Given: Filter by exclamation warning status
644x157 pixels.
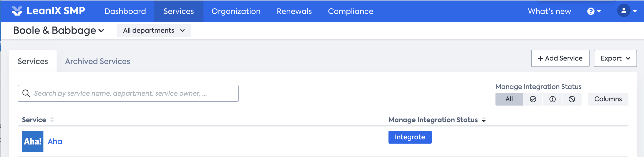Looking at the screenshot, I should (552, 99).
